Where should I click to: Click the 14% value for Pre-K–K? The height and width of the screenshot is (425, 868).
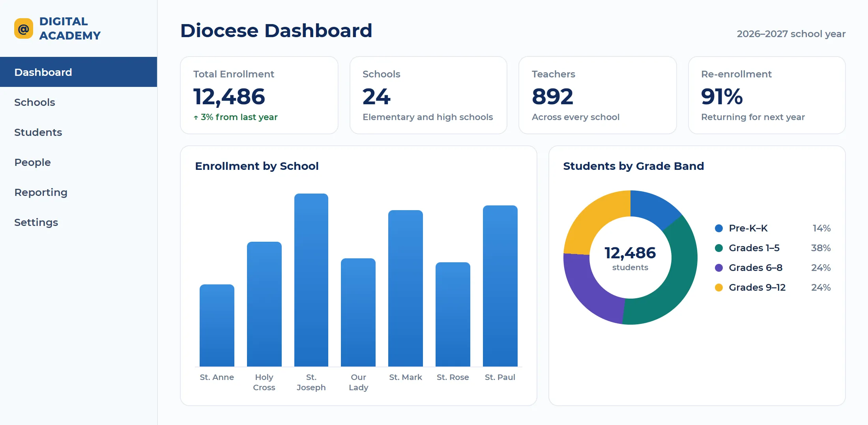pyautogui.click(x=821, y=228)
